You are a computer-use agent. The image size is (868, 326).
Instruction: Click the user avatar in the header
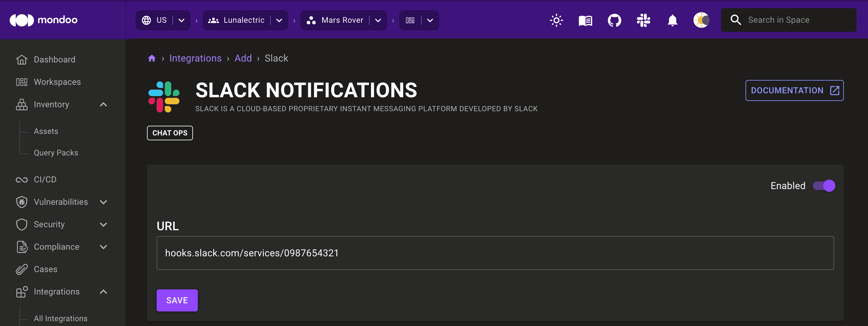click(701, 20)
